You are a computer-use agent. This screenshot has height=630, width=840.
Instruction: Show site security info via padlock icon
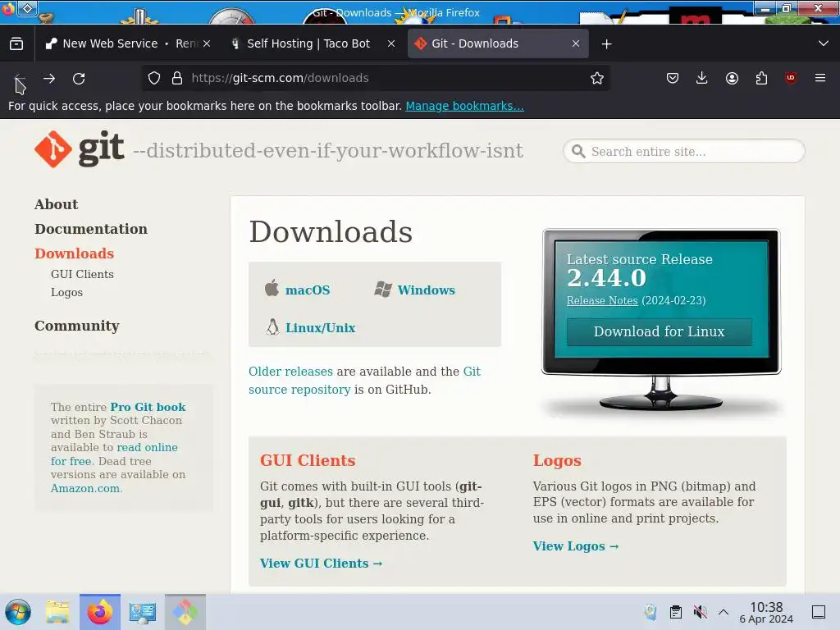[x=177, y=78]
